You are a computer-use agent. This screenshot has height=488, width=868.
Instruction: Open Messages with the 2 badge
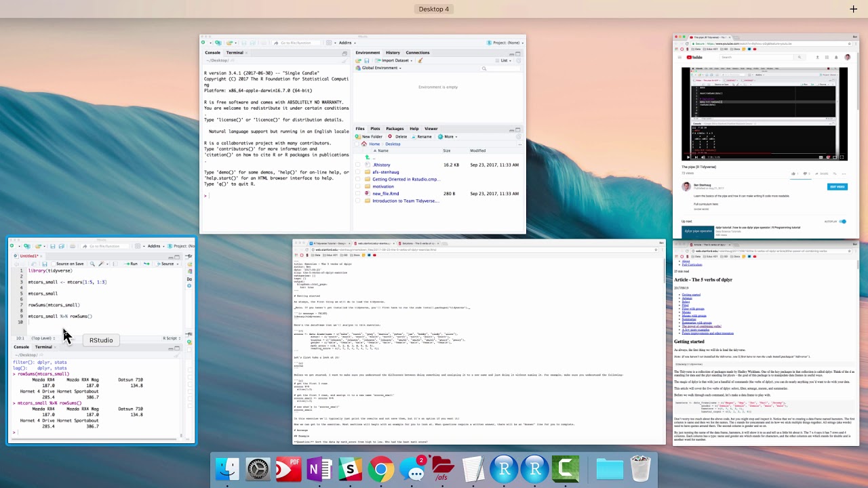pyautogui.click(x=412, y=469)
